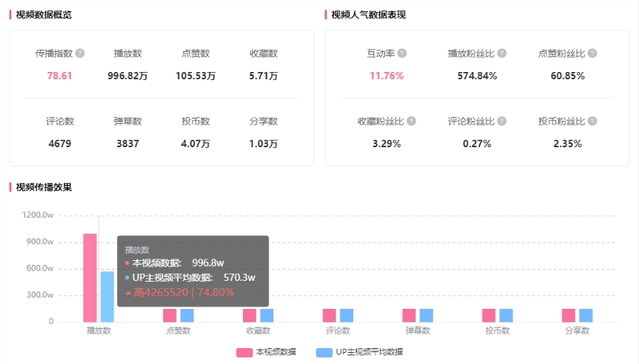Click 弹幕数 value 3837
Viewport: 639px width, 364px height.
(x=128, y=144)
